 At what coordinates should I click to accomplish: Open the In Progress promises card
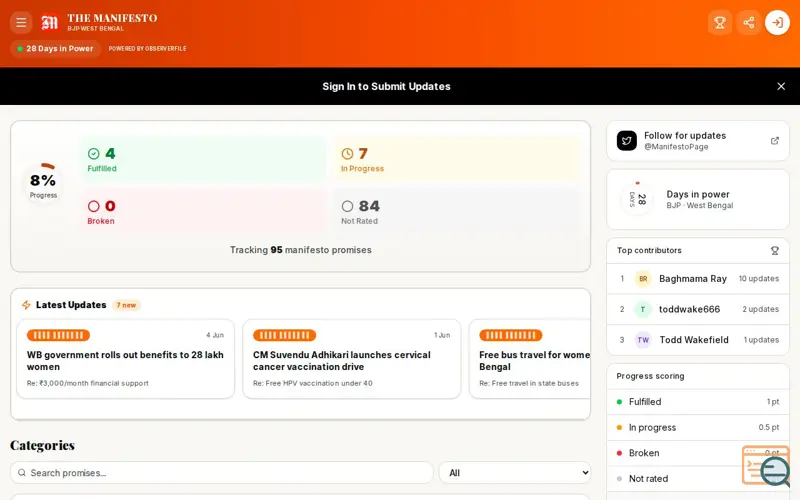[x=456, y=159]
